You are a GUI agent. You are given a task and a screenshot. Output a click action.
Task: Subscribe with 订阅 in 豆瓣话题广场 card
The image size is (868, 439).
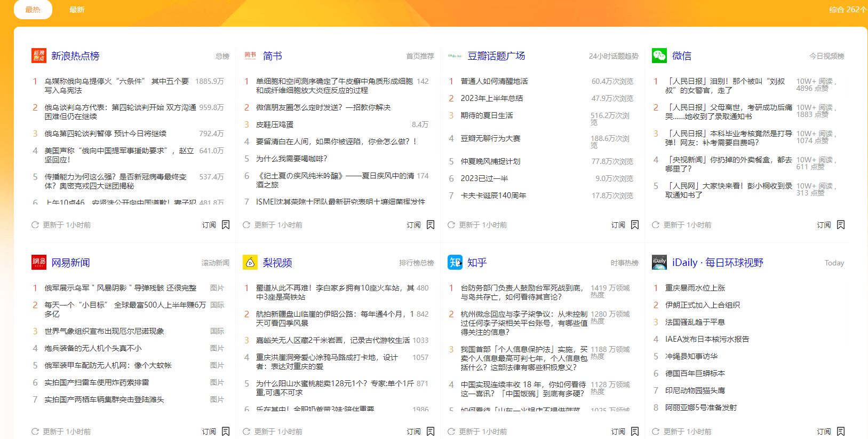tap(618, 225)
